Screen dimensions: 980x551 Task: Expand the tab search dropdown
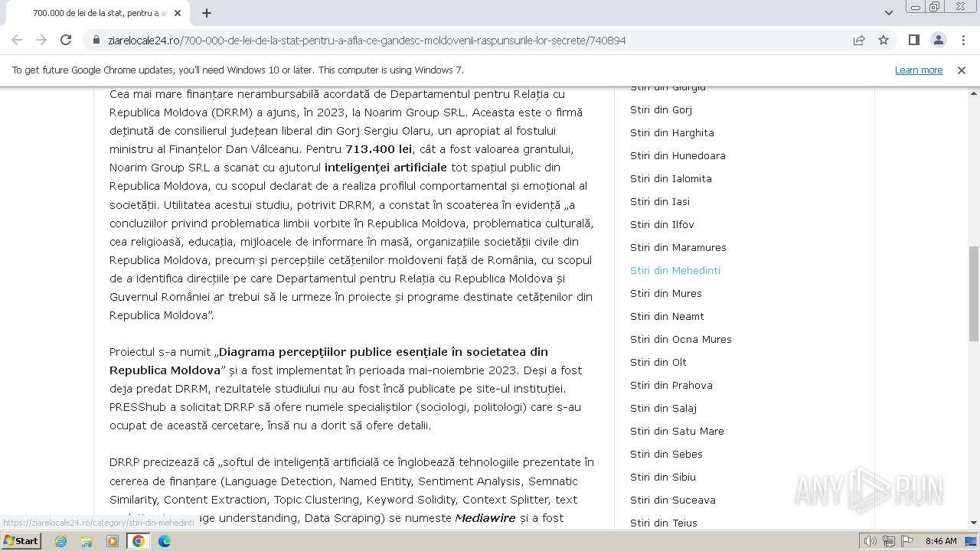(888, 13)
